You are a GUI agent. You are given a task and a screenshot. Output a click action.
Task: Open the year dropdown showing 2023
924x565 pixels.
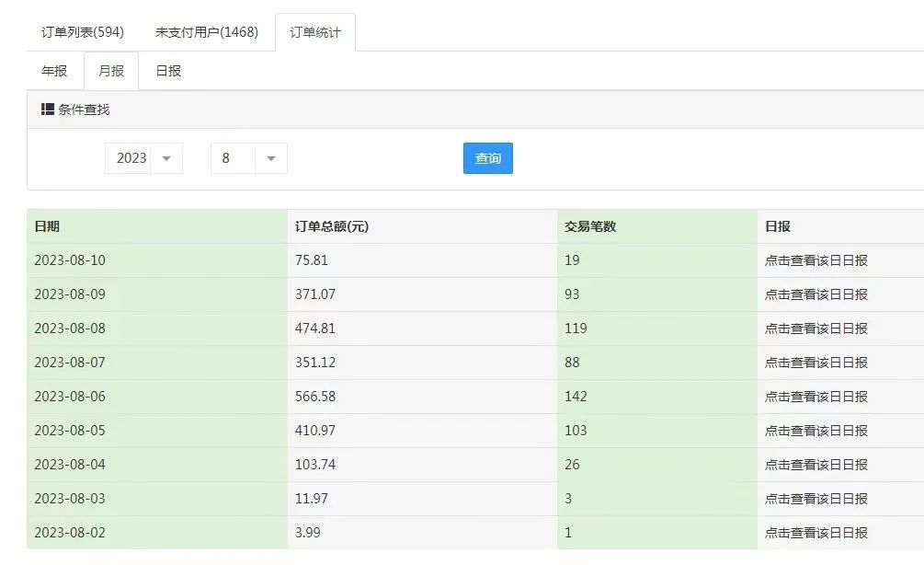tap(143, 157)
